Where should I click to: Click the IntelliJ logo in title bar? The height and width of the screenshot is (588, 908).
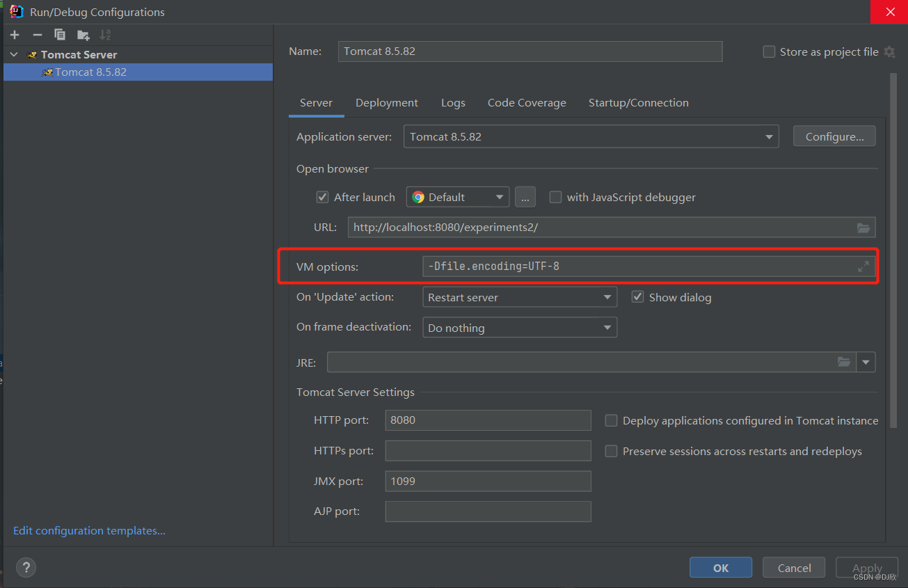17,11
